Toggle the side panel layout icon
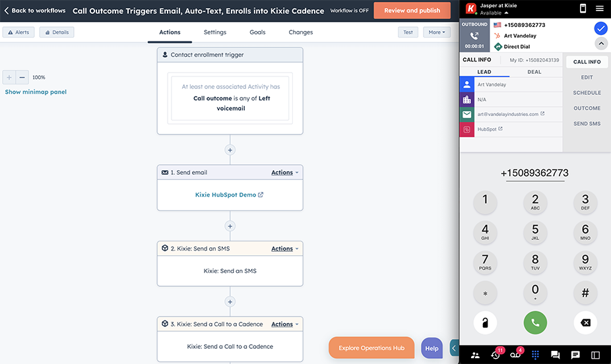Image resolution: width=611 pixels, height=364 pixels. (x=595, y=355)
